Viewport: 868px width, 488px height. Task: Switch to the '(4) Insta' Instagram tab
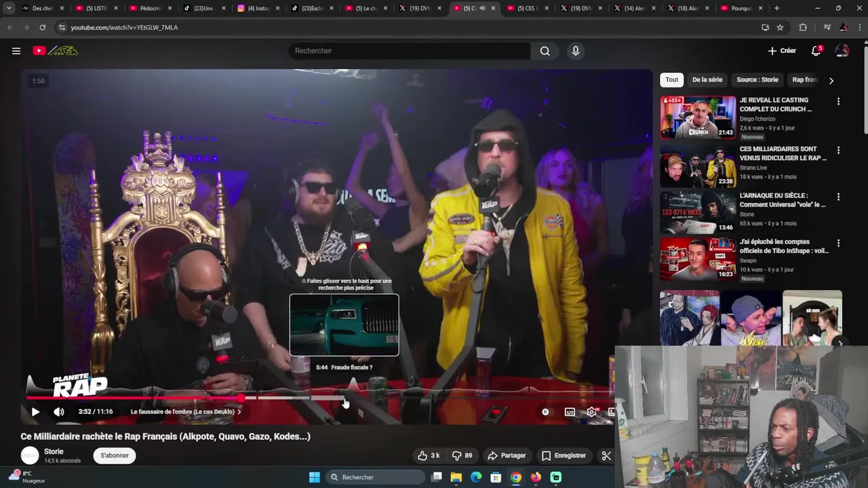coord(258,8)
